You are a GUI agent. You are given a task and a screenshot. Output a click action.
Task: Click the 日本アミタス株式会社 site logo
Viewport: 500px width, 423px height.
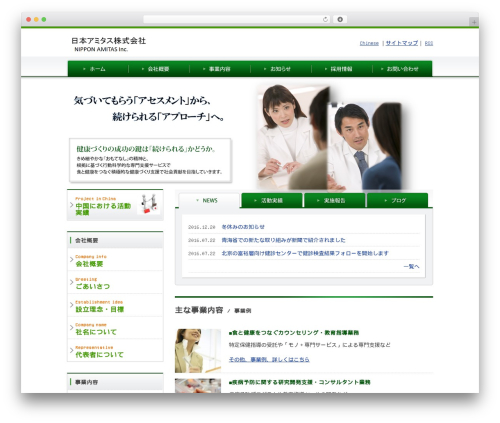[108, 44]
